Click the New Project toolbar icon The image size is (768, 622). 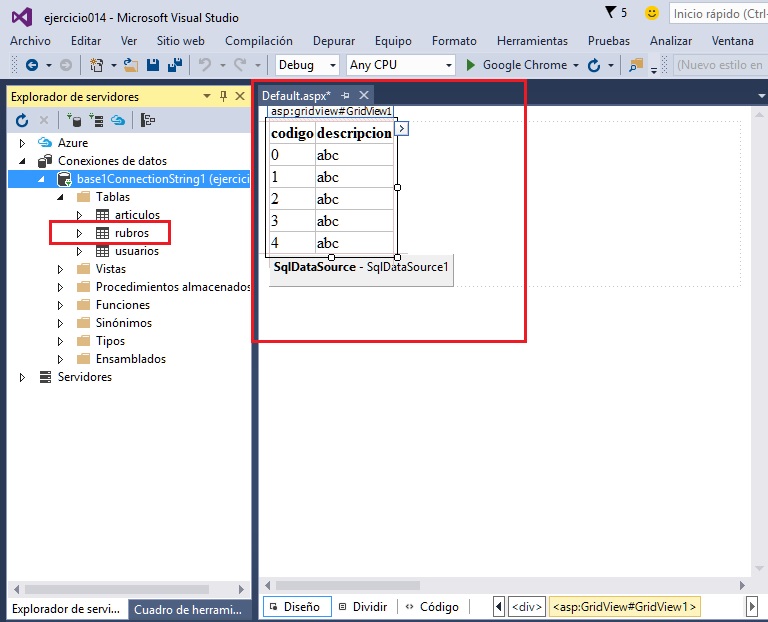[x=96, y=65]
